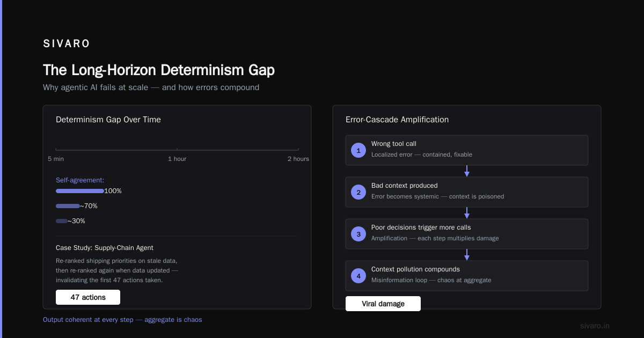Screen dimensions: 644x338
Task: Click the 47 actions button
Action: click(x=88, y=297)
